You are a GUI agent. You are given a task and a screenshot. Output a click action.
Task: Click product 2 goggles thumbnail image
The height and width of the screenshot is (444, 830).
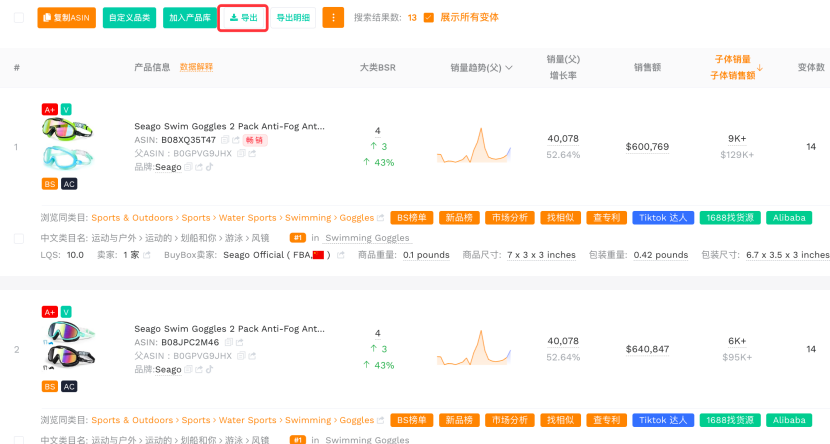click(69, 345)
